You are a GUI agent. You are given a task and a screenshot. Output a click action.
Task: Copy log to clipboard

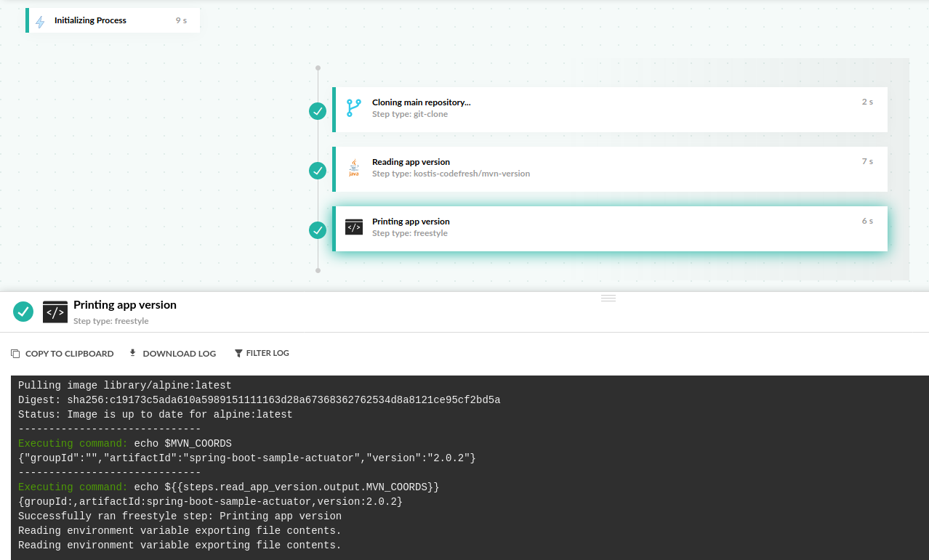(63, 354)
